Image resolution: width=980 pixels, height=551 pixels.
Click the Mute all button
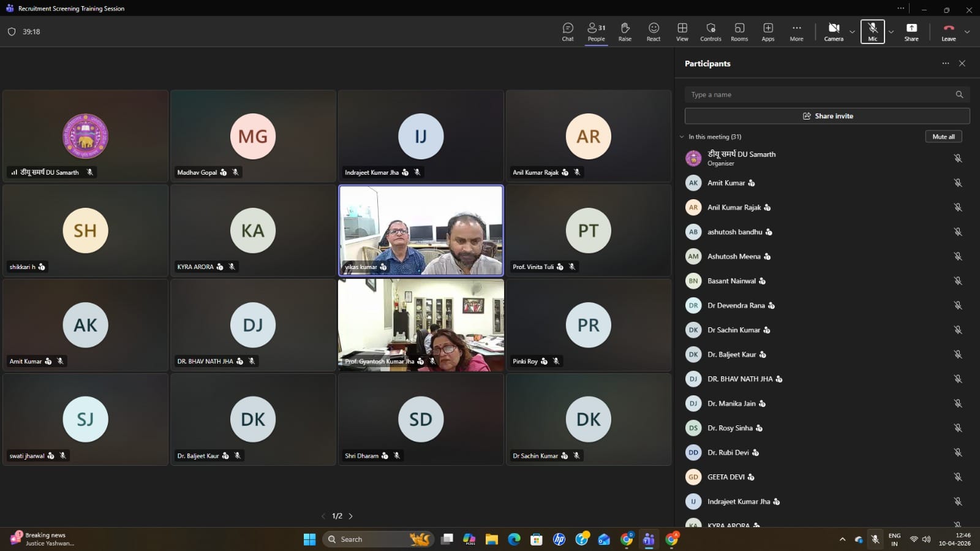943,137
